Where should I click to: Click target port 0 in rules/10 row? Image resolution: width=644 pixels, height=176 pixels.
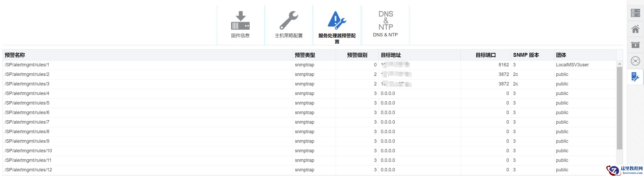point(508,151)
